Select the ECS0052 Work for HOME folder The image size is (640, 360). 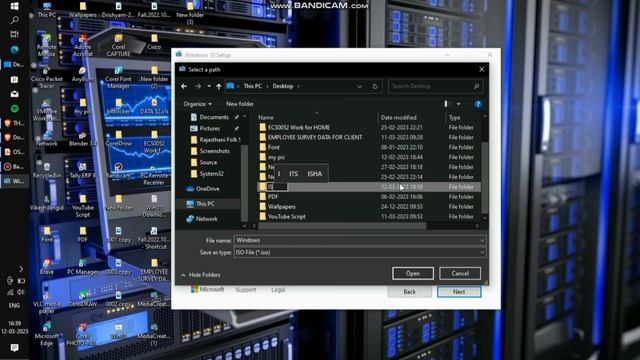[299, 127]
